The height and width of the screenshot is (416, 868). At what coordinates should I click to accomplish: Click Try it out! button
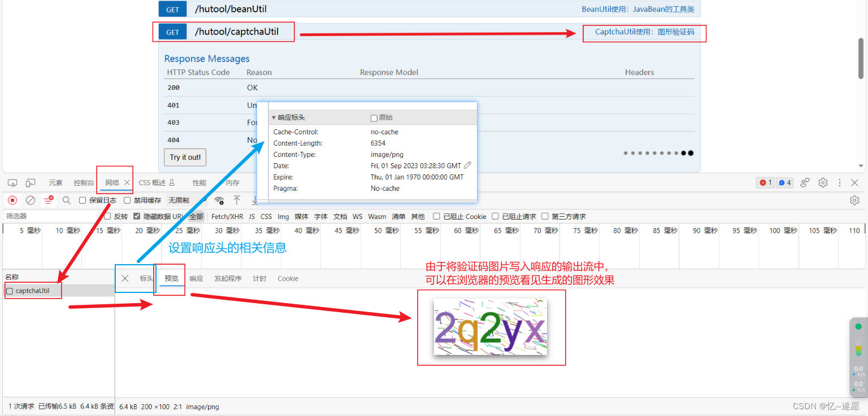[185, 157]
